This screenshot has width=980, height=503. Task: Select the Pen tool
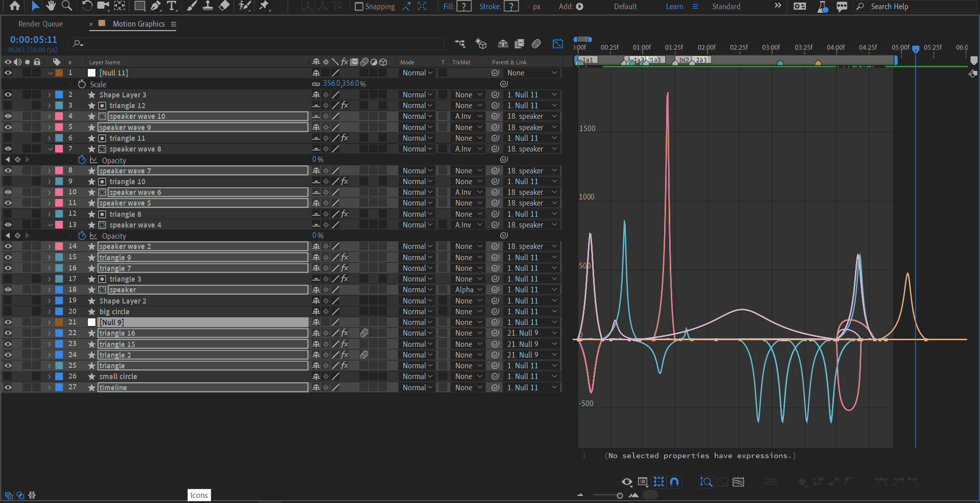(156, 6)
